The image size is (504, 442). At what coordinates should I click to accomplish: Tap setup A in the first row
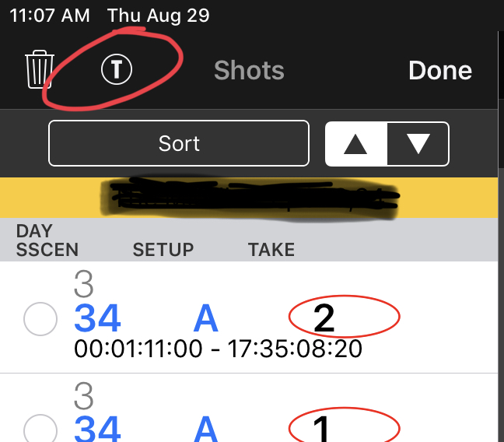[x=206, y=318]
